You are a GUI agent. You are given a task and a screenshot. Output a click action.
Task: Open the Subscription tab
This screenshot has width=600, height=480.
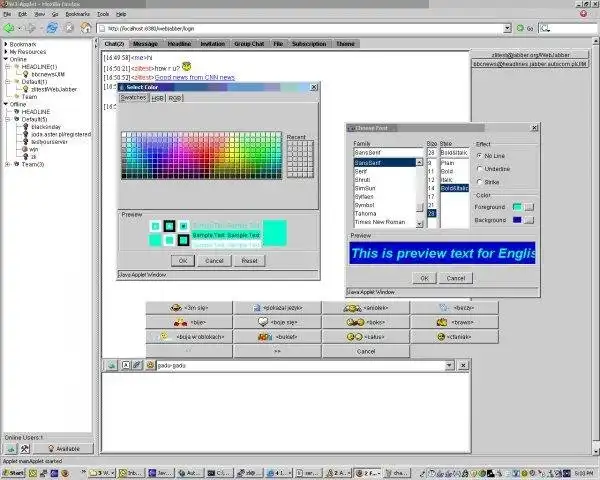tap(309, 44)
